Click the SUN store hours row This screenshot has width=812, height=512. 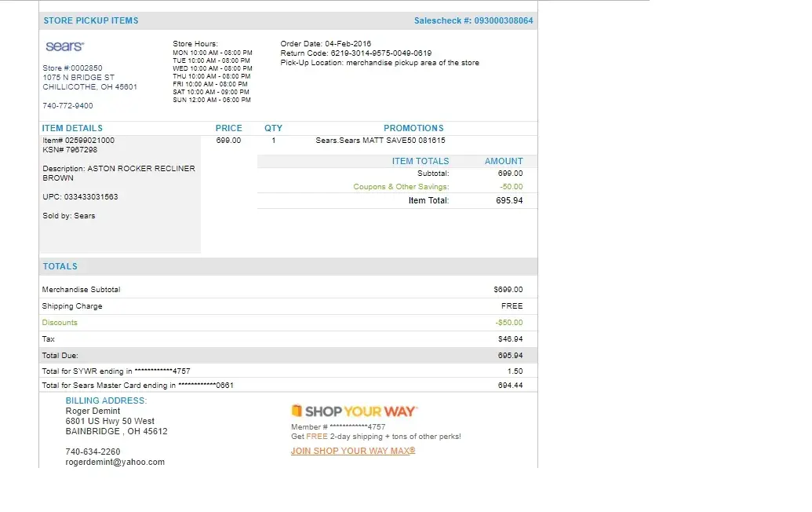[212, 100]
